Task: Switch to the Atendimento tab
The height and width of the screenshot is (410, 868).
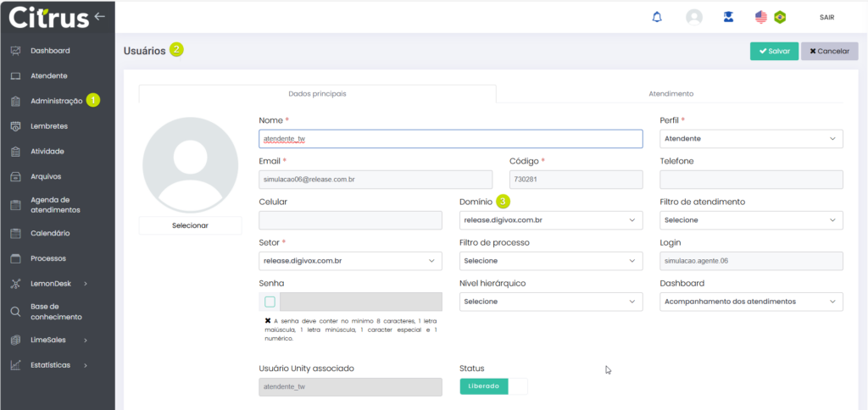Action: pyautogui.click(x=670, y=94)
